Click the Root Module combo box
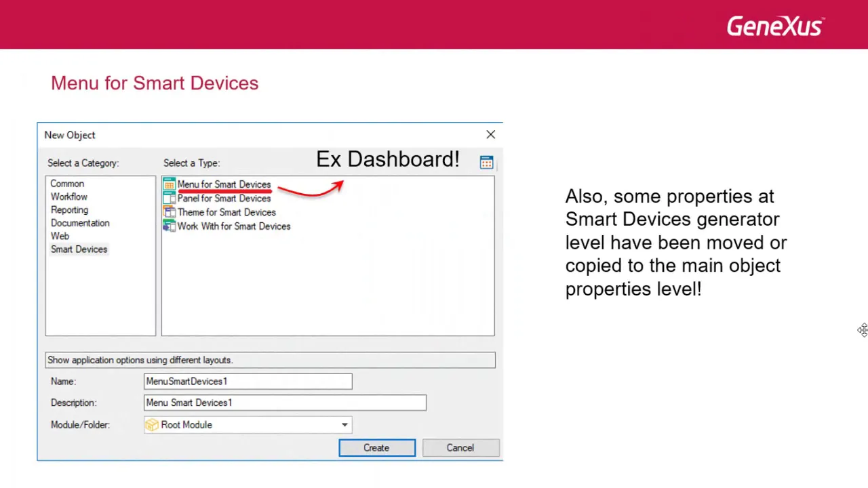This screenshot has height=488, width=868. coord(248,425)
